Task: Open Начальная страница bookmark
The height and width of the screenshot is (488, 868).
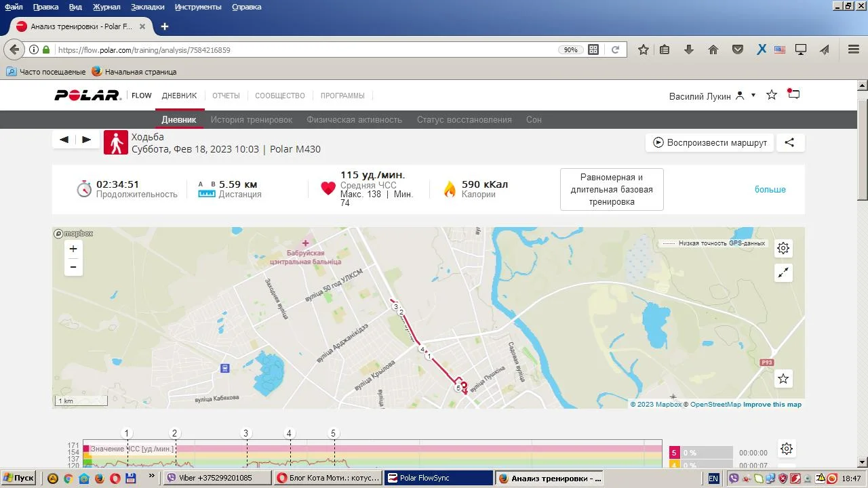Action: (x=134, y=71)
